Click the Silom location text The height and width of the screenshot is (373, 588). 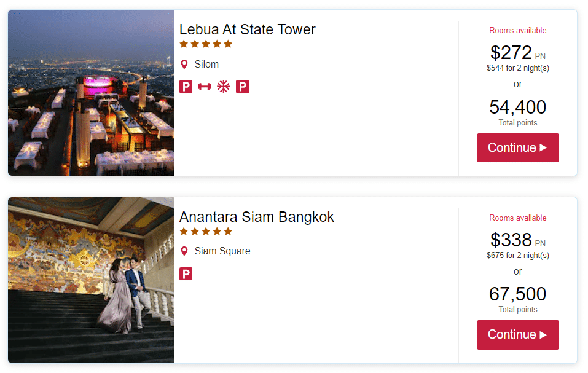coord(206,65)
